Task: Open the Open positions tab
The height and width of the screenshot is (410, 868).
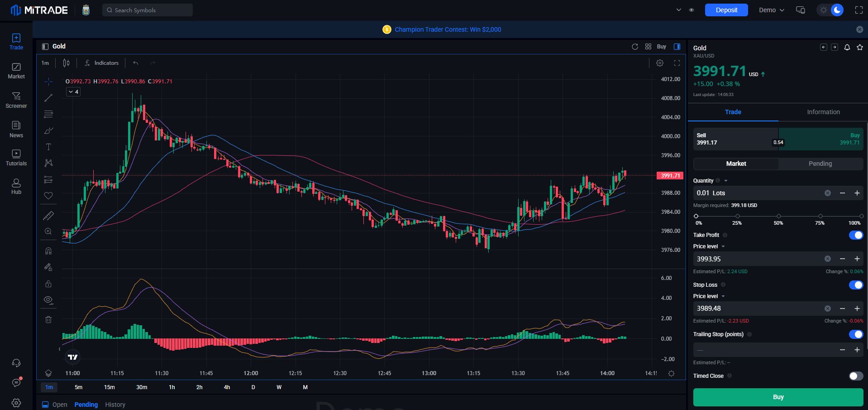Action: [x=59, y=405]
